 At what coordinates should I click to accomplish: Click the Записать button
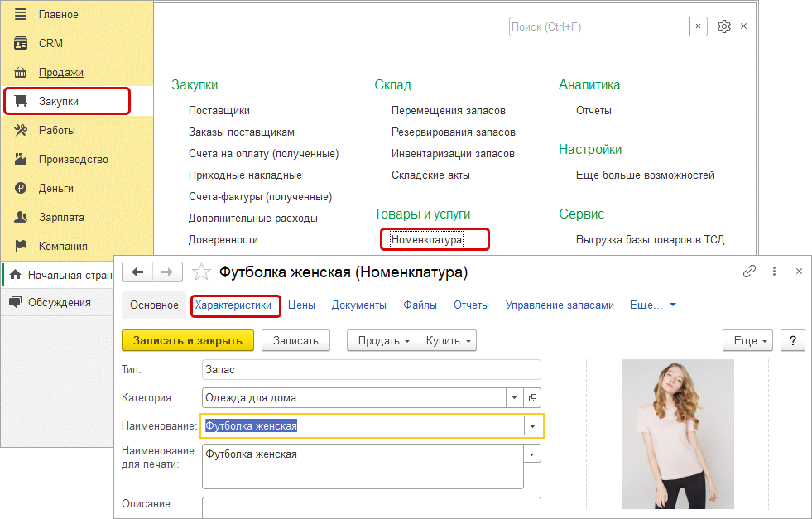point(295,340)
